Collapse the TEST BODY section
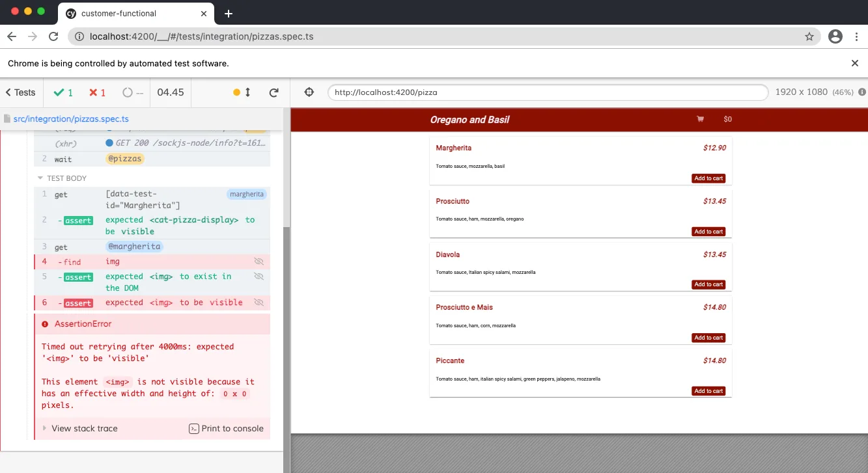868x473 pixels. click(41, 178)
